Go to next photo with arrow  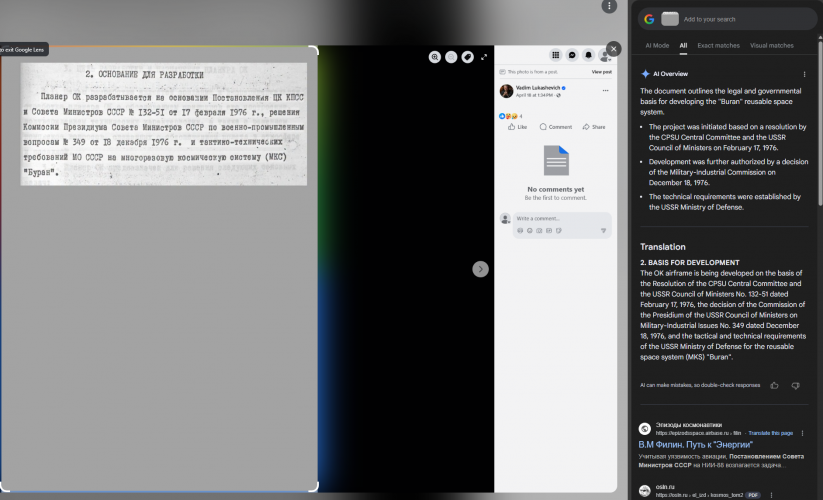coord(480,269)
